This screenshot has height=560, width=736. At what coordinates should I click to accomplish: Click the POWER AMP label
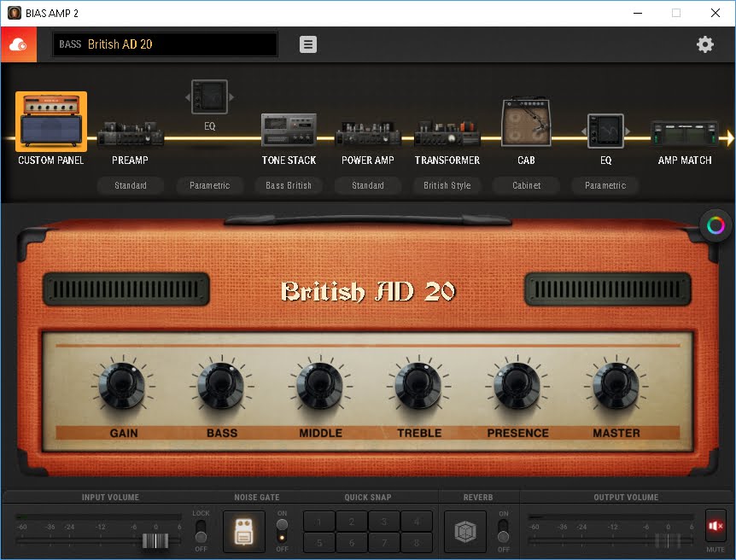tap(368, 160)
